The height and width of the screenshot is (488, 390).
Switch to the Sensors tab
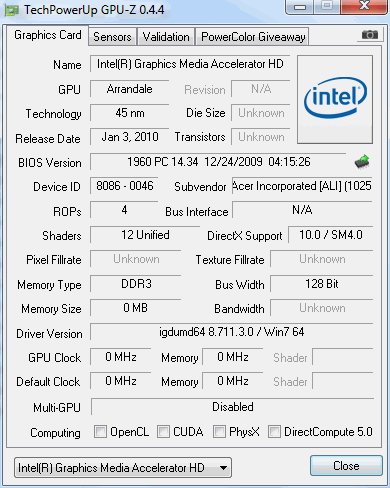click(x=112, y=37)
